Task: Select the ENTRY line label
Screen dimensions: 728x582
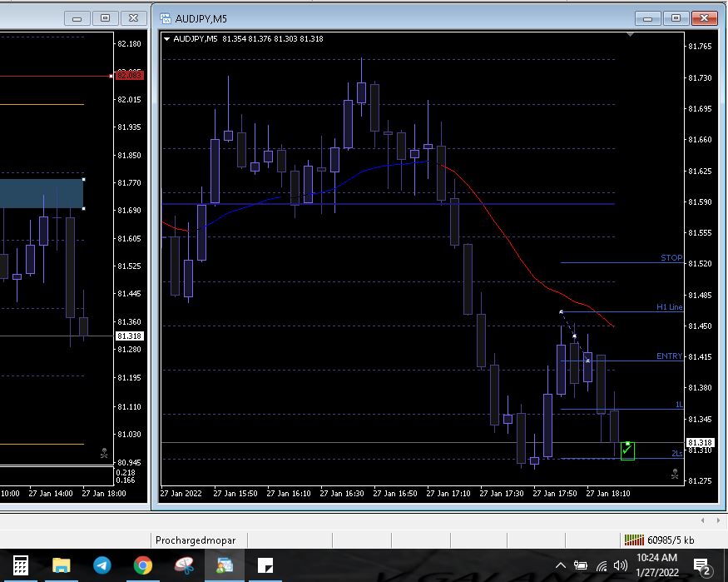Action: tap(669, 356)
